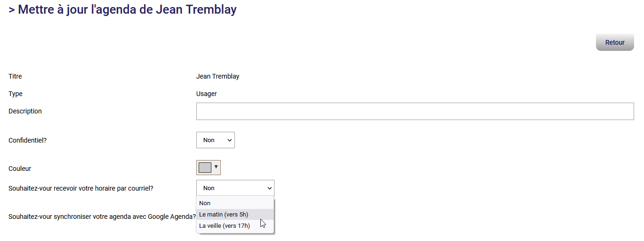The width and height of the screenshot is (644, 241).
Task: Click the 'Usager' type value
Action: pyautogui.click(x=206, y=94)
